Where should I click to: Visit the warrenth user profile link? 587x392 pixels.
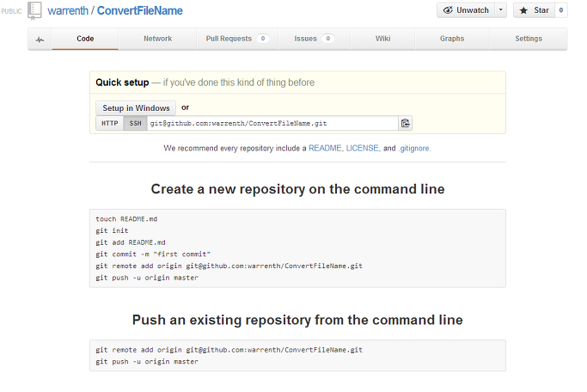68,10
